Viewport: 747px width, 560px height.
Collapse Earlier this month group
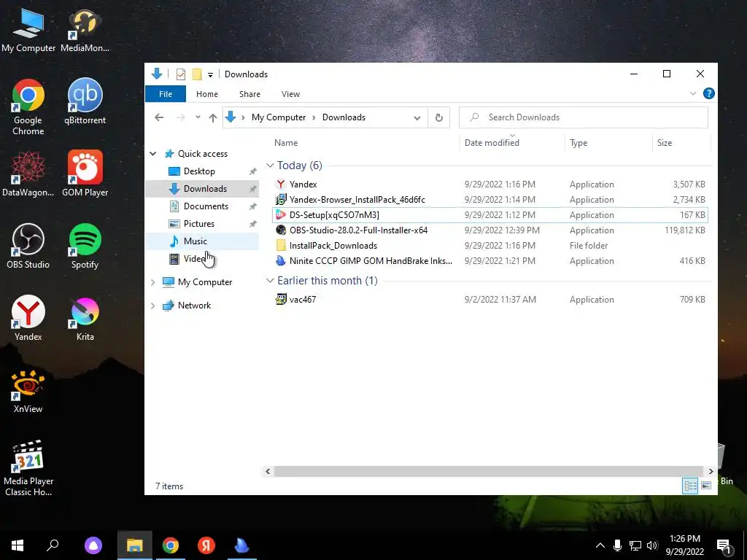(x=270, y=281)
